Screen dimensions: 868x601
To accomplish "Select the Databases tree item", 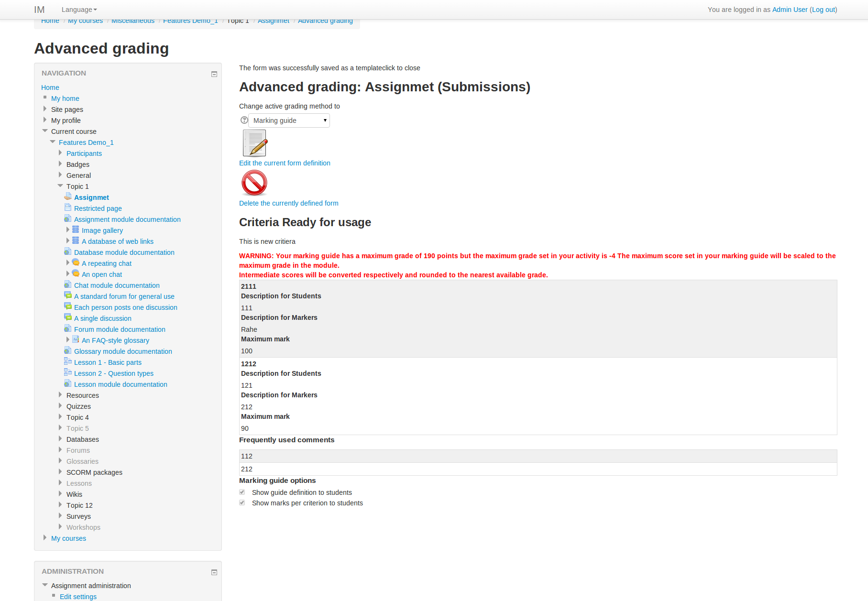I will coord(83,439).
